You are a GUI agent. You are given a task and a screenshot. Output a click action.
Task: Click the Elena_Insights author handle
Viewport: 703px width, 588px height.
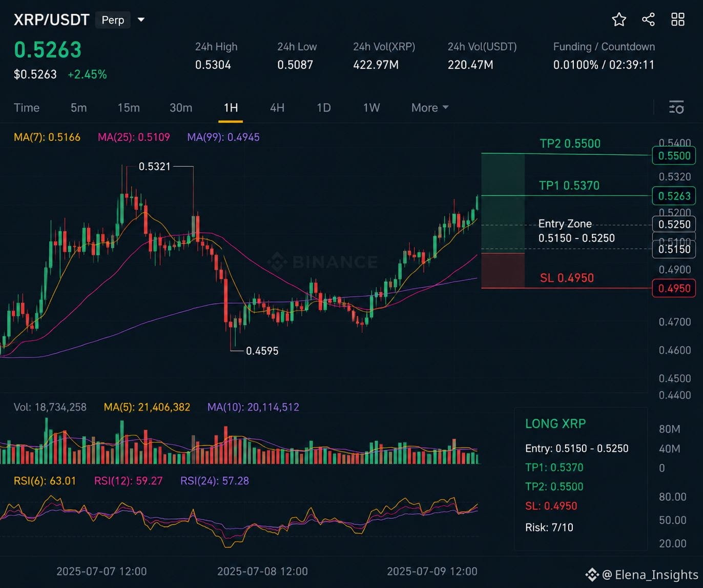pos(650,575)
